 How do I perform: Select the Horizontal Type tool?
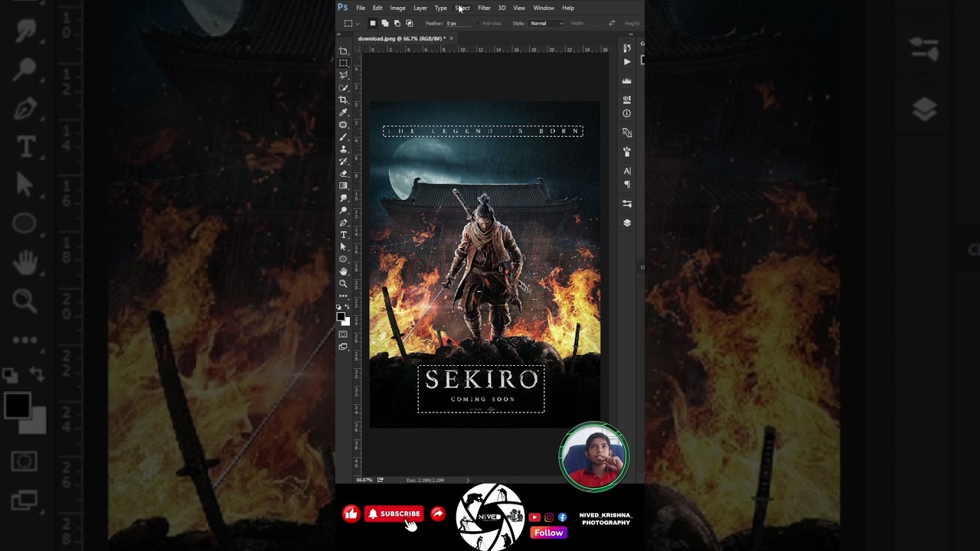pyautogui.click(x=343, y=235)
